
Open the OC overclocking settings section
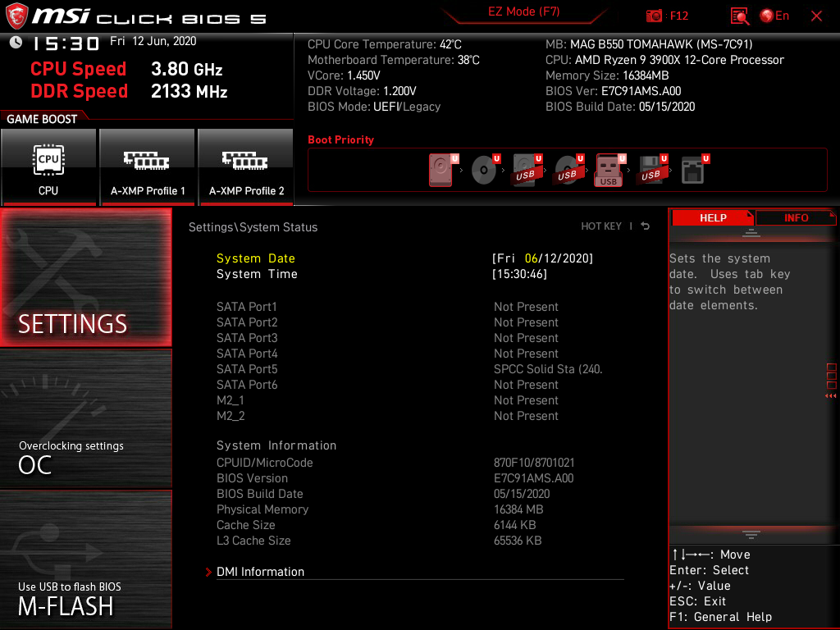click(85, 419)
